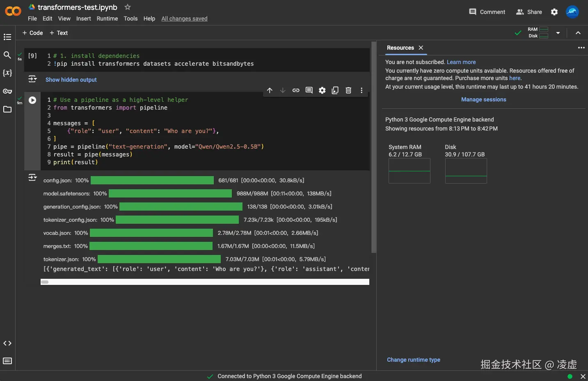This screenshot has width=588, height=381.
Task: Toggle output display of the pipeline cell
Action: tap(32, 177)
